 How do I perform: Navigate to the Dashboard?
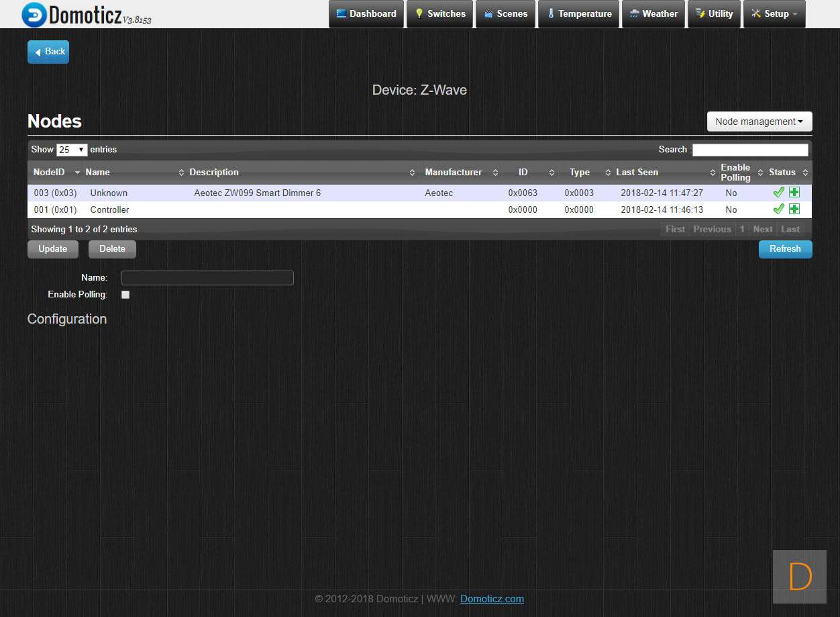366,13
